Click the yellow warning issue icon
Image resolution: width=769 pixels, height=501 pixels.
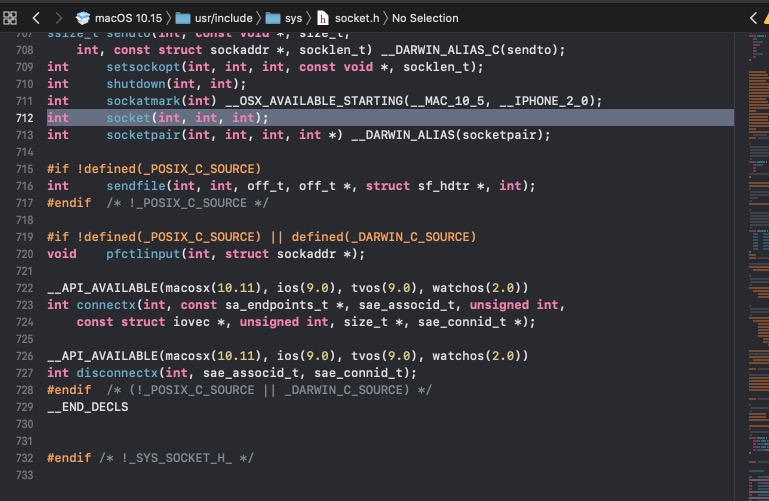pyautogui.click(x=767, y=18)
